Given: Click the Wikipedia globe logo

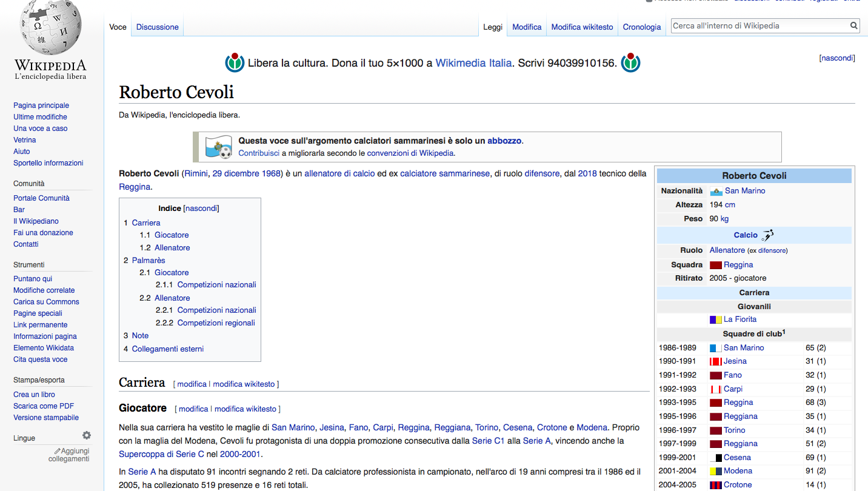Looking at the screenshot, I should click(50, 27).
